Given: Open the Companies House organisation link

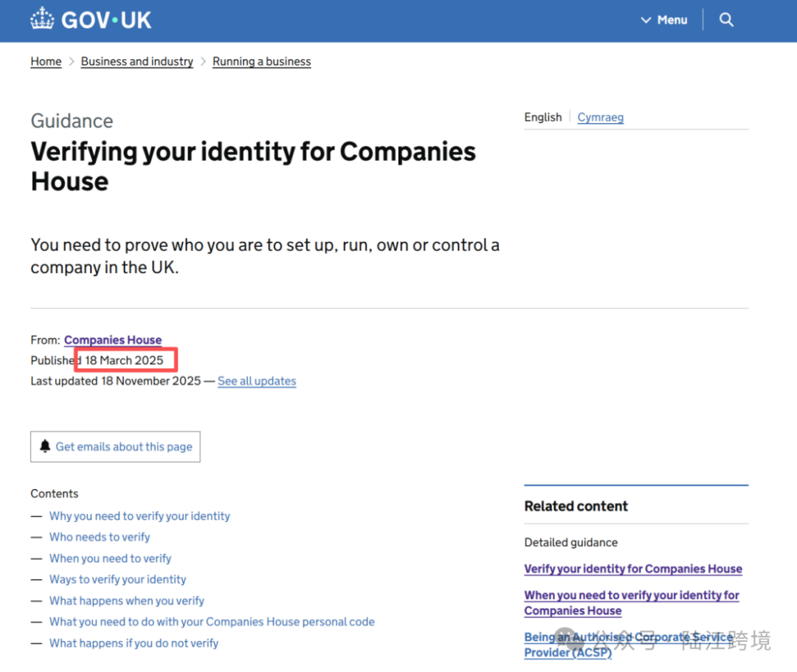Looking at the screenshot, I should 113,340.
